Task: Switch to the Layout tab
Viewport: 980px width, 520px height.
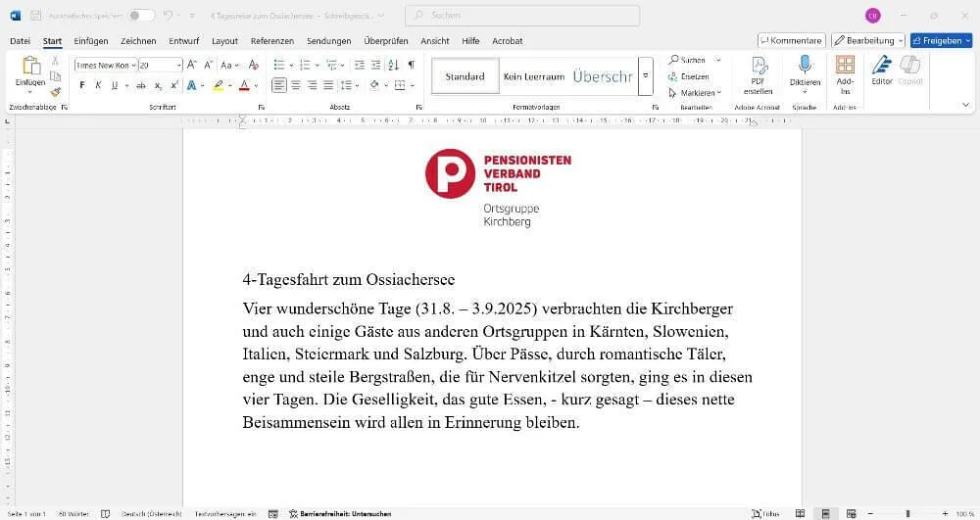Action: coord(224,41)
